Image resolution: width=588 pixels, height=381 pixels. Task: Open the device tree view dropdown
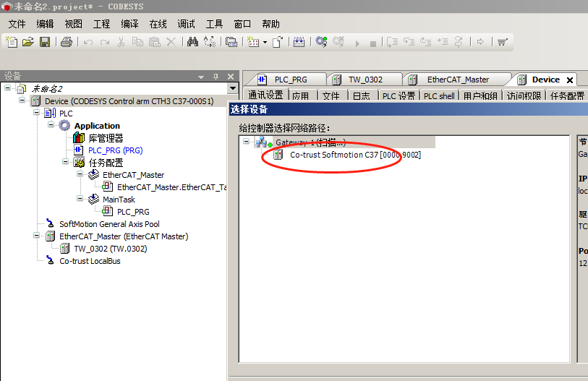pos(233,88)
